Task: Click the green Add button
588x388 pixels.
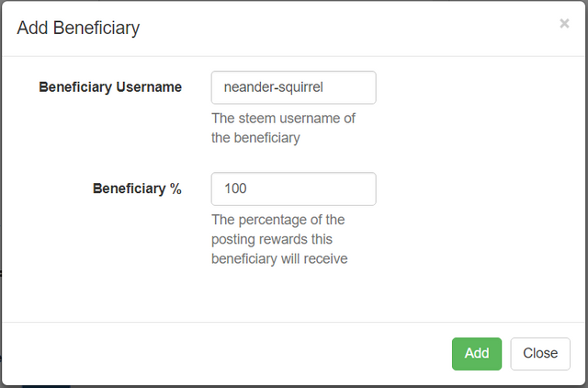Action: 476,353
